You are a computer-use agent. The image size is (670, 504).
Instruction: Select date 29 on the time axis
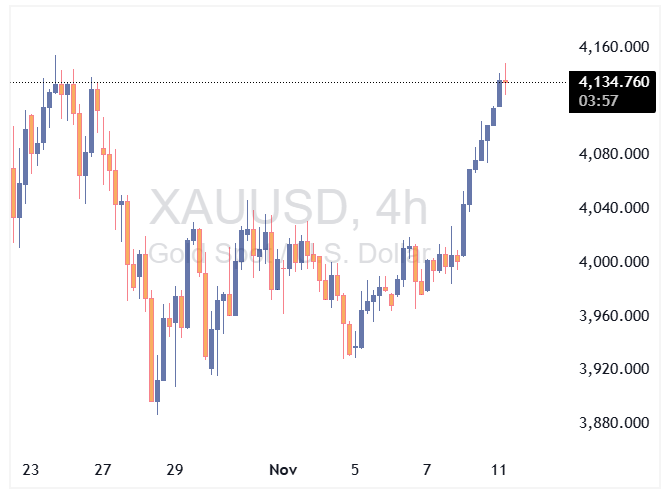point(174,470)
